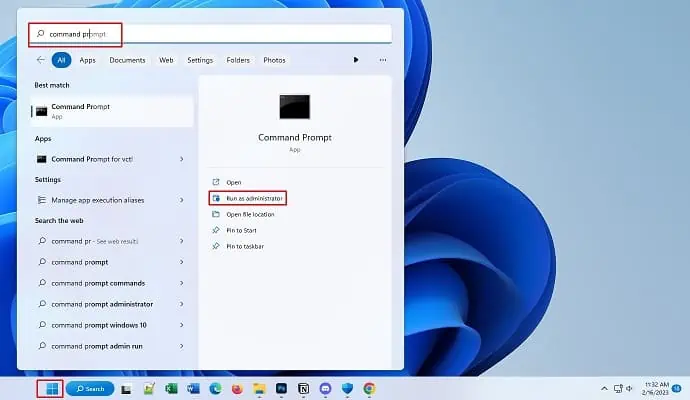Choose Open file location
690x400 pixels.
tap(252, 214)
